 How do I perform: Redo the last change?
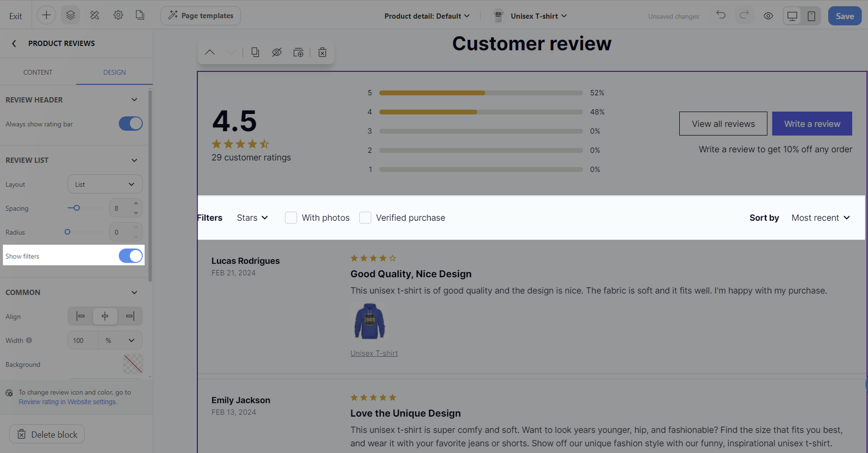pyautogui.click(x=744, y=15)
